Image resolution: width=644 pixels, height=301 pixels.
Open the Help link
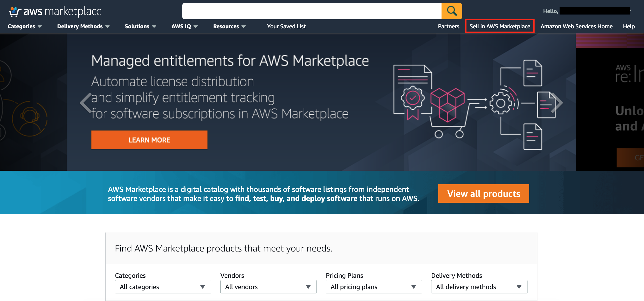point(629,26)
